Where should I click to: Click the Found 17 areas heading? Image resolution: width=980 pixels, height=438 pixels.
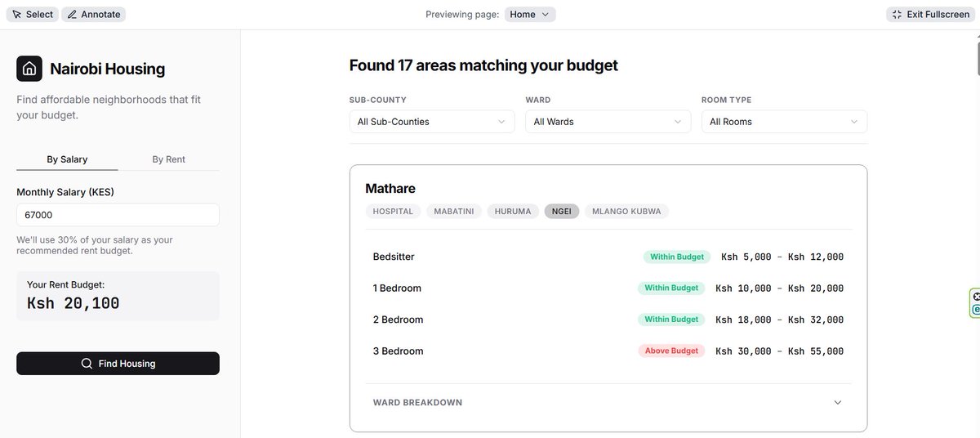483,65
